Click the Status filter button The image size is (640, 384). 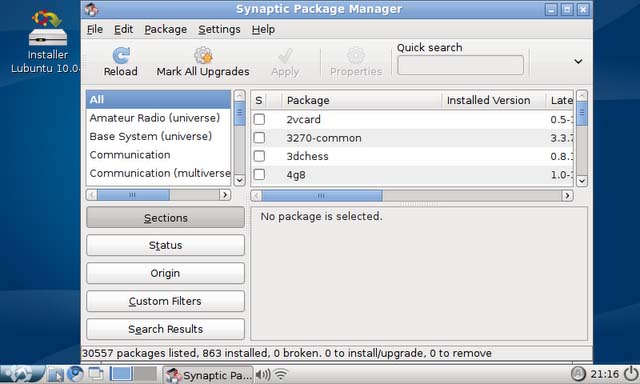point(165,245)
